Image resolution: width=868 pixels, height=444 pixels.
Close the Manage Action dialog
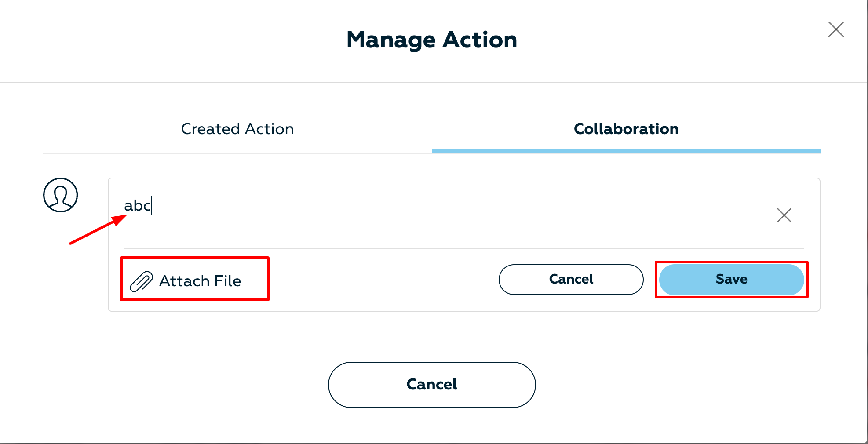tap(836, 29)
